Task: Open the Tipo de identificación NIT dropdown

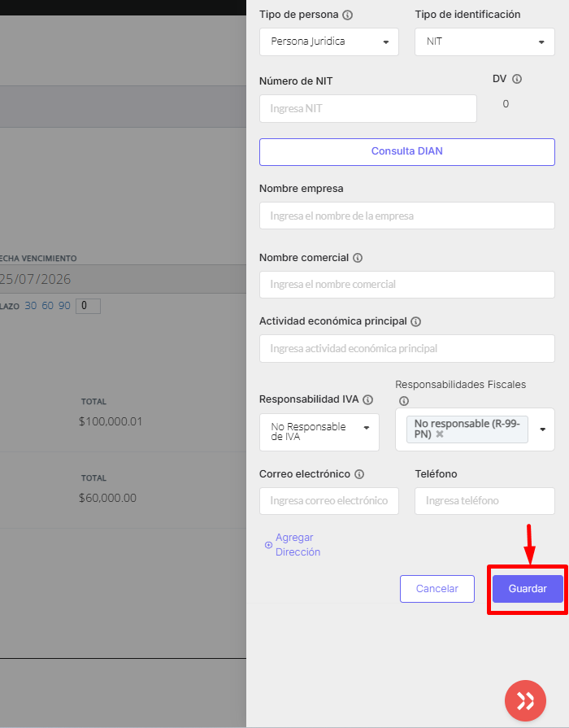Action: pos(484,41)
